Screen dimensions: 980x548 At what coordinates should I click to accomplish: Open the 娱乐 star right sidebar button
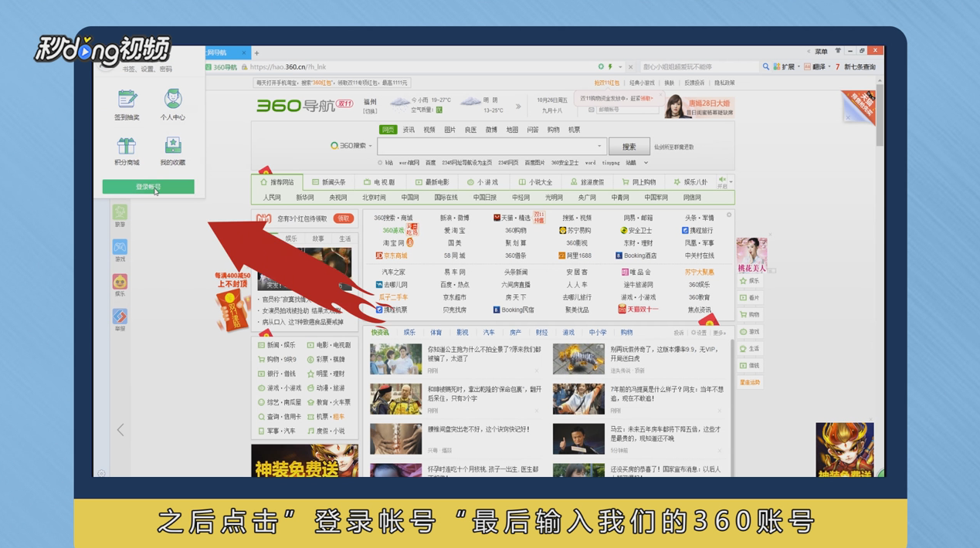[749, 281]
